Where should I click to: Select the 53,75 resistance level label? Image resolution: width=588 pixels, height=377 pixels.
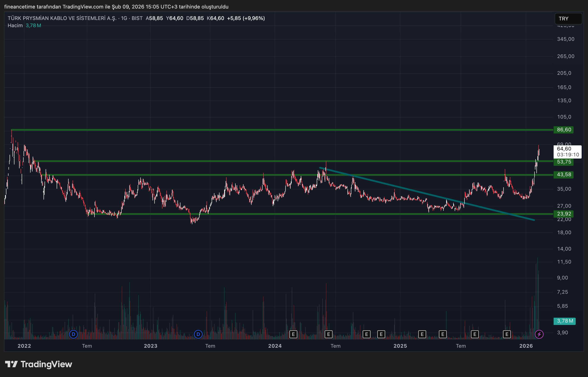point(564,162)
